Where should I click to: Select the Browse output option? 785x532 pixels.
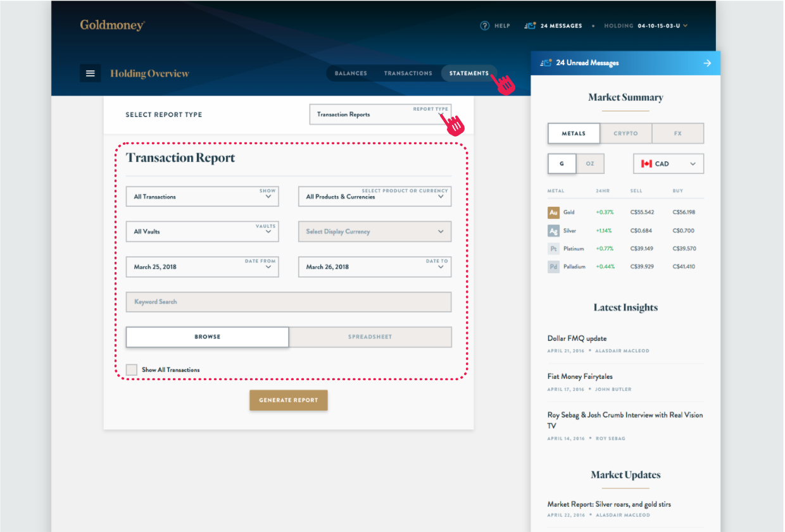[x=208, y=337]
